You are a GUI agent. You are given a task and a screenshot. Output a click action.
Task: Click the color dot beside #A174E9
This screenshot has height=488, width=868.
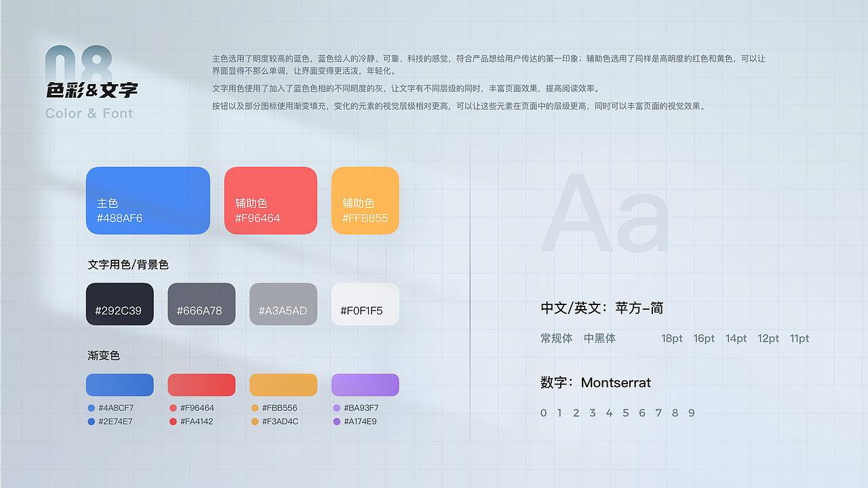coord(336,422)
